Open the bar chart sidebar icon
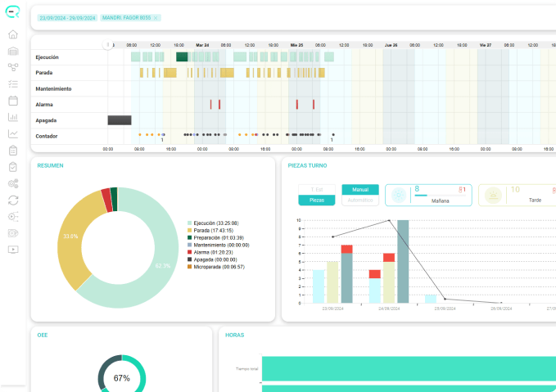This screenshot has width=556, height=392. pyautogui.click(x=13, y=117)
